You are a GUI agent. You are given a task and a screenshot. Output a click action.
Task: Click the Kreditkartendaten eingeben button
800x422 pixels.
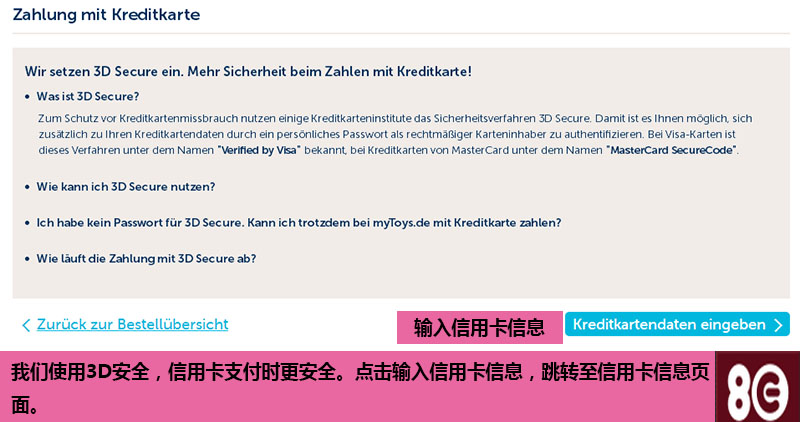click(x=677, y=325)
